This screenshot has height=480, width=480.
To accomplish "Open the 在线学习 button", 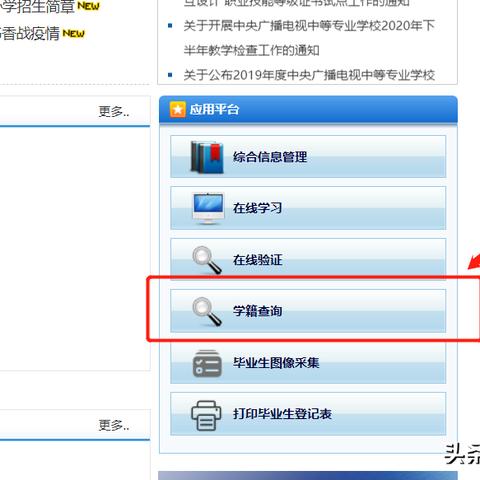I will tap(308, 208).
